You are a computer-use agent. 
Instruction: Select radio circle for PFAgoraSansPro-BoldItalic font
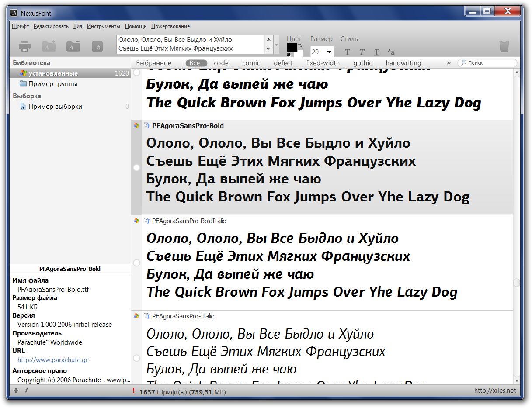(136, 263)
